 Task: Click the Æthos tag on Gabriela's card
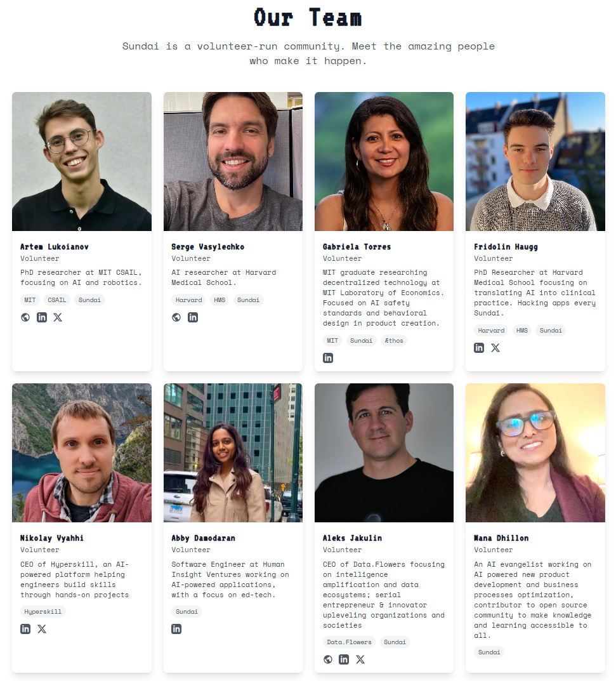pyautogui.click(x=394, y=340)
